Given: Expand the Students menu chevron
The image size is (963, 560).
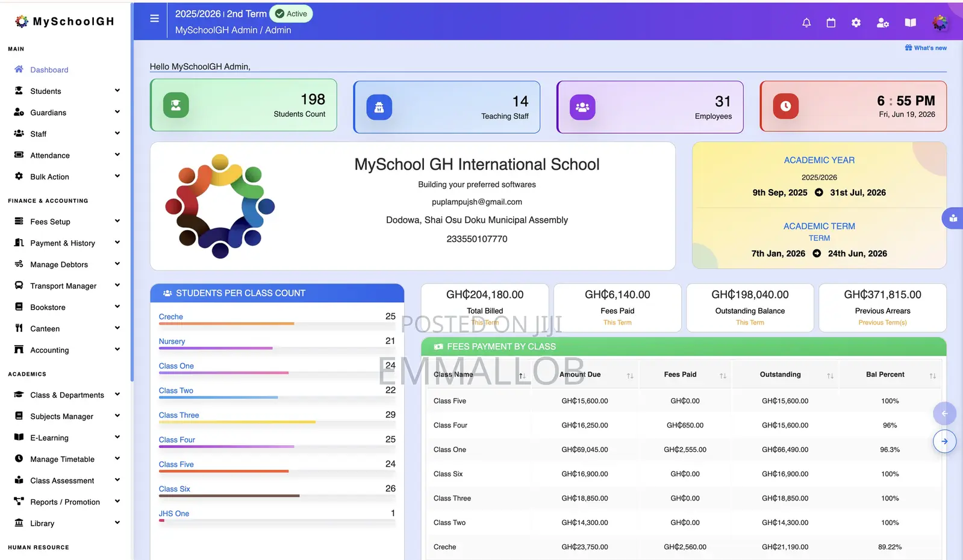Looking at the screenshot, I should pos(117,90).
